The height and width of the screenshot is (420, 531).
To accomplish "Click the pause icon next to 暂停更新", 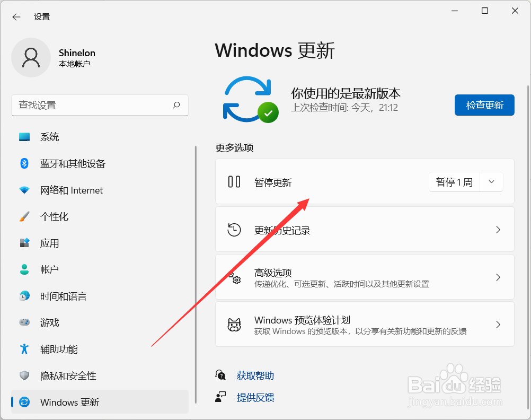I will [234, 182].
